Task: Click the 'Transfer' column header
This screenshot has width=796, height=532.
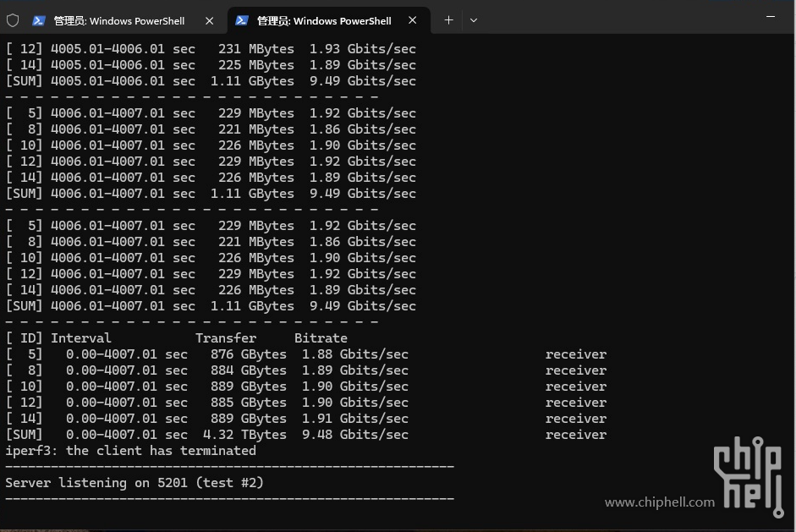Action: tap(225, 338)
